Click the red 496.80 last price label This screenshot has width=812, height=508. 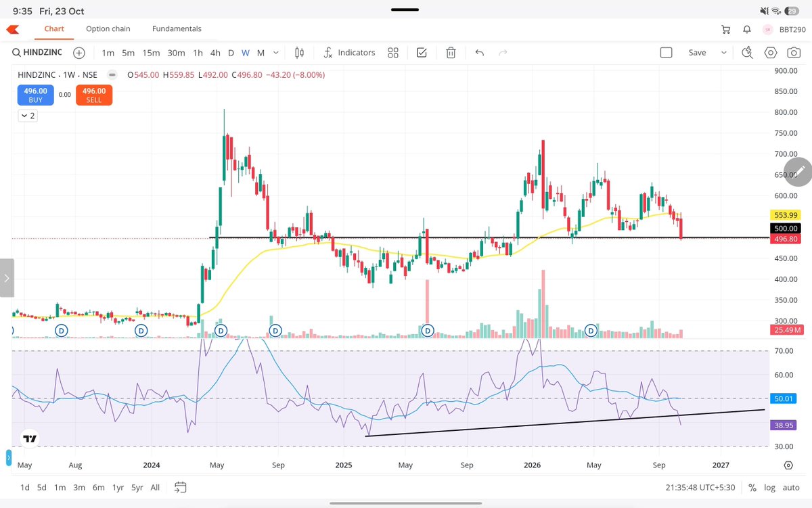click(x=786, y=239)
